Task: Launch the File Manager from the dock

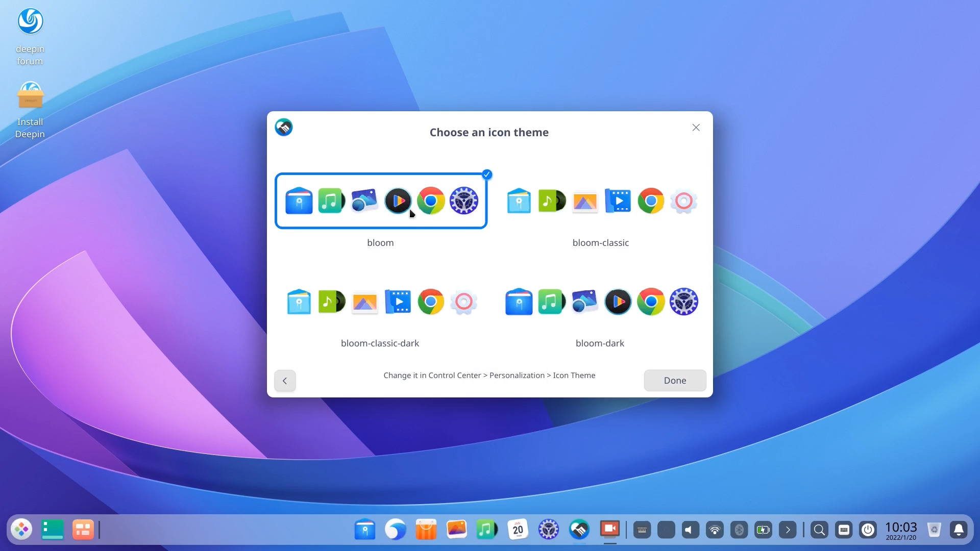Action: tap(365, 530)
